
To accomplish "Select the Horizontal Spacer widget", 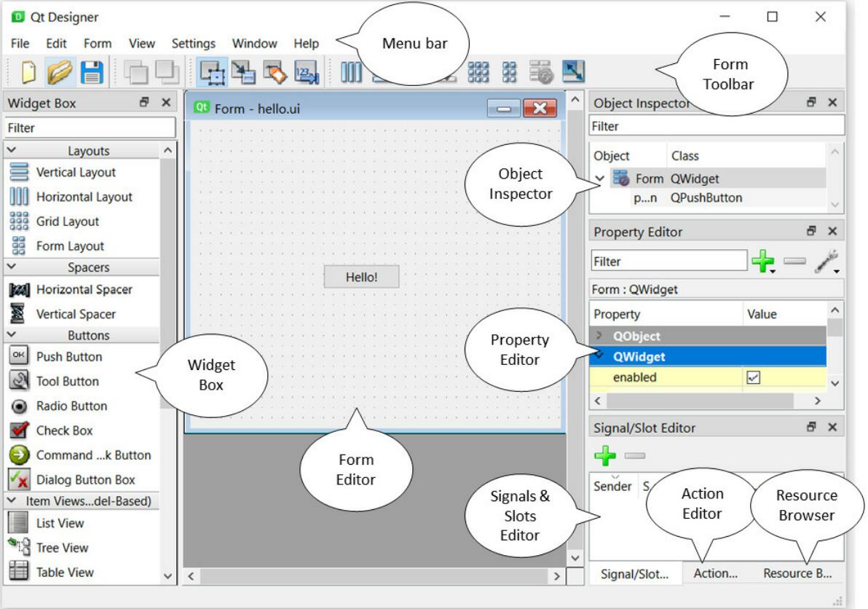I will (84, 289).
